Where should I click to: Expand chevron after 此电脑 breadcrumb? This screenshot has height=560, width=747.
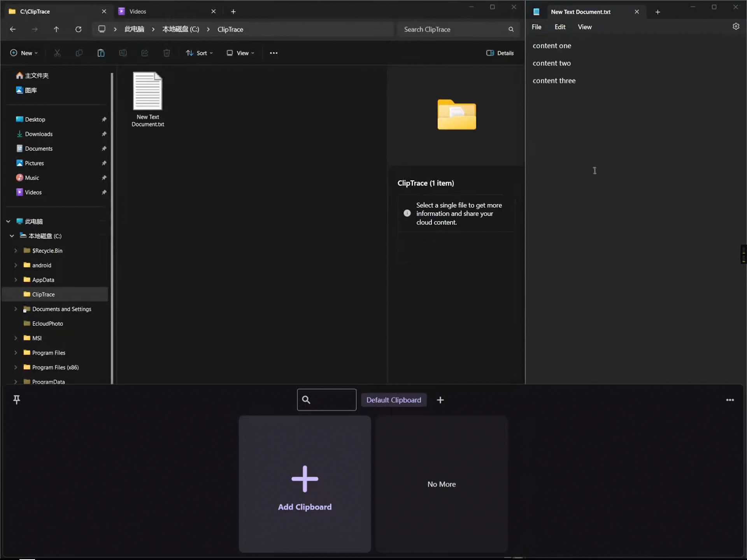coord(153,29)
